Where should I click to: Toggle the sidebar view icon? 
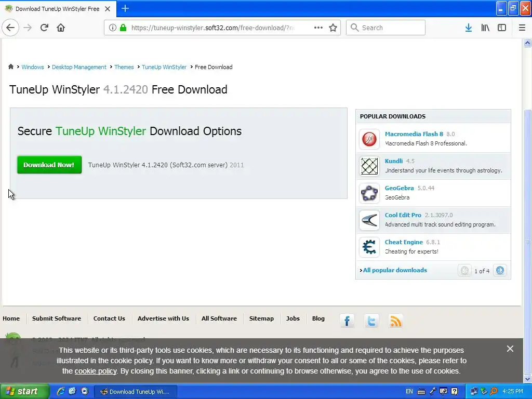click(x=502, y=28)
